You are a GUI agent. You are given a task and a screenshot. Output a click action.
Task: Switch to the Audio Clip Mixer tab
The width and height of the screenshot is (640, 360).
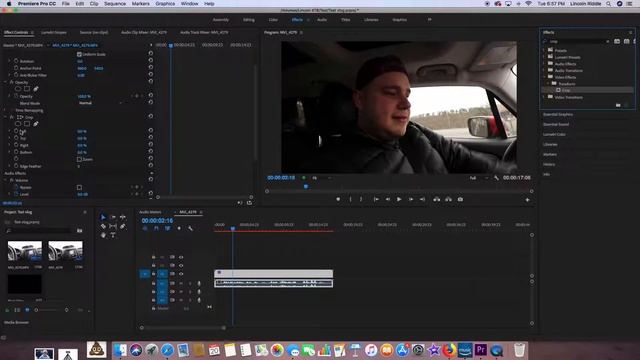coord(144,32)
